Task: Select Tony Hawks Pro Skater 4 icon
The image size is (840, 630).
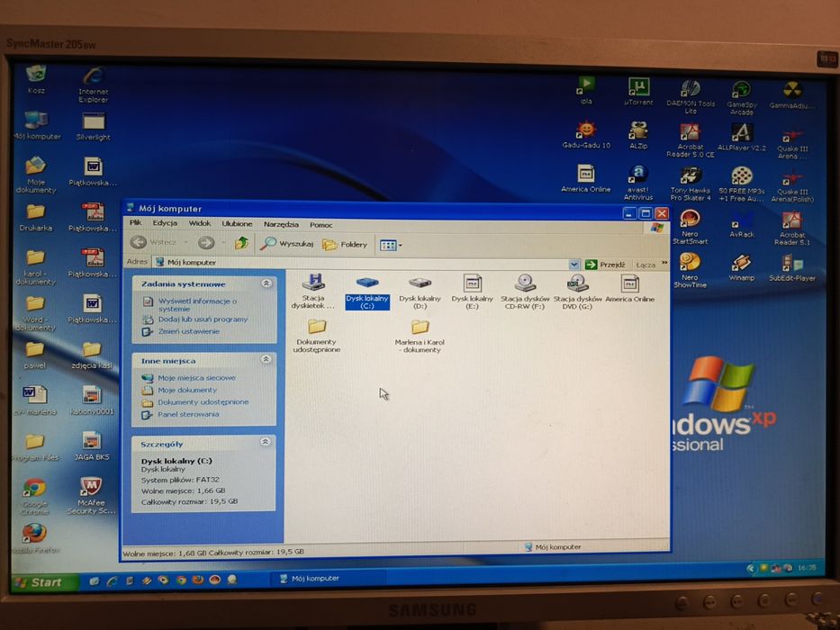Action: pyautogui.click(x=691, y=184)
